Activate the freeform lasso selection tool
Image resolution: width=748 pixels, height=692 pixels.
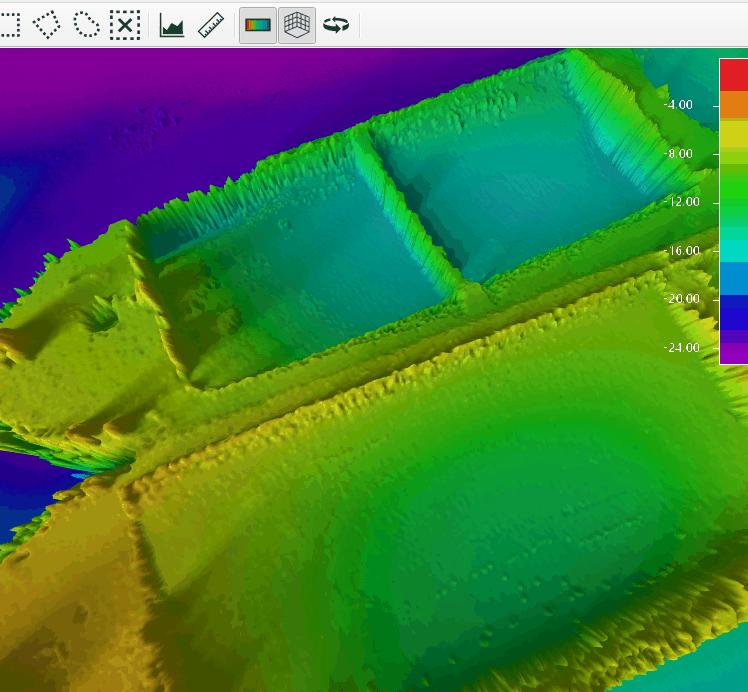pos(86,25)
